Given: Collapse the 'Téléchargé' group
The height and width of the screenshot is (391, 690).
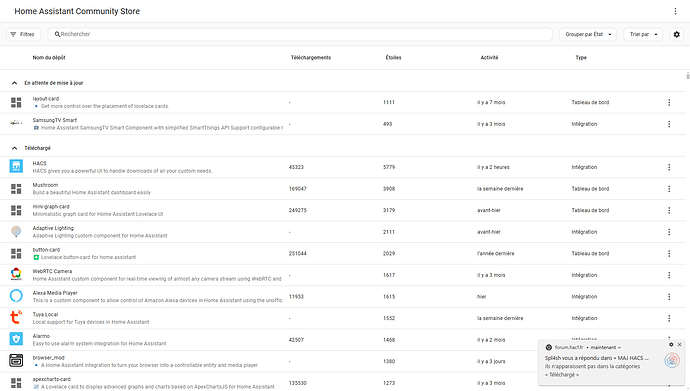Looking at the screenshot, I should (15, 148).
